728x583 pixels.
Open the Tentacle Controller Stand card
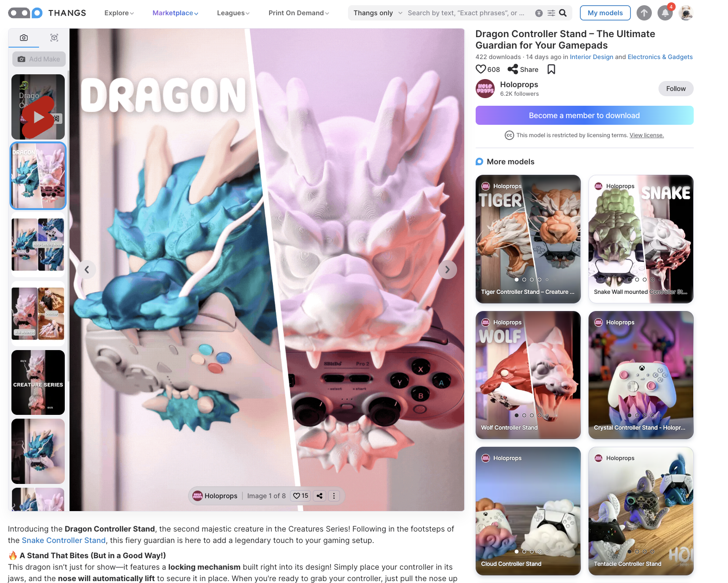(x=641, y=511)
